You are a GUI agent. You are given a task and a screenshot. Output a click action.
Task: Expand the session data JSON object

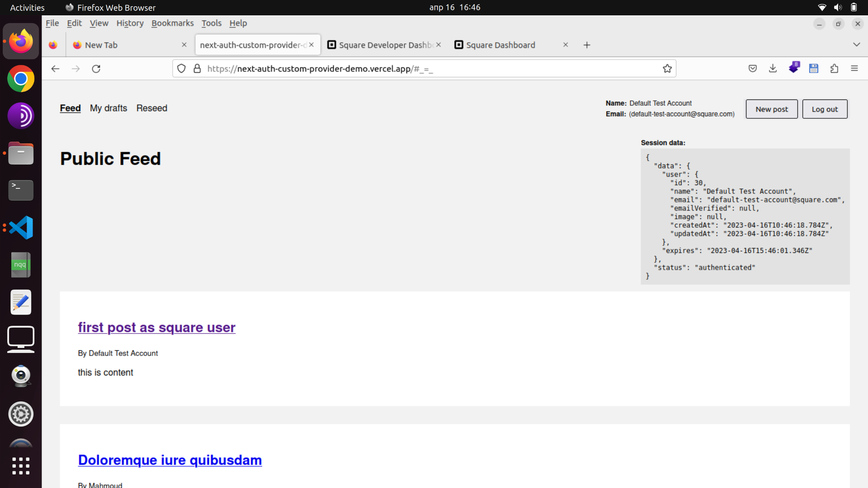[647, 157]
